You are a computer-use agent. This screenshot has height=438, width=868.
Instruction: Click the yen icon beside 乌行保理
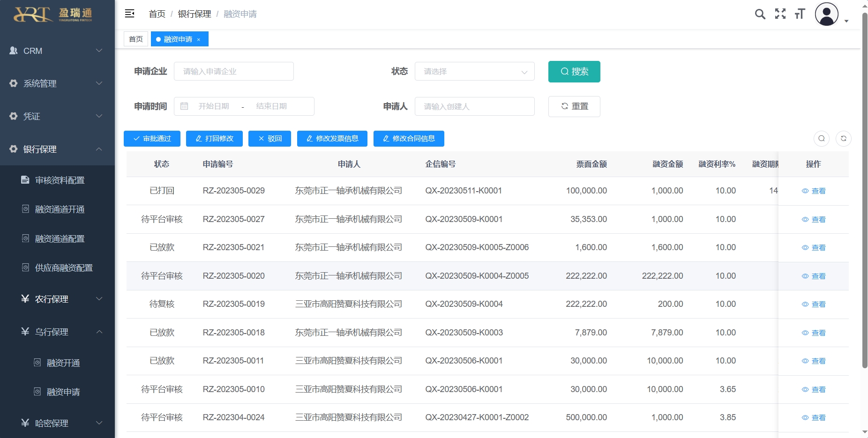pyautogui.click(x=25, y=332)
